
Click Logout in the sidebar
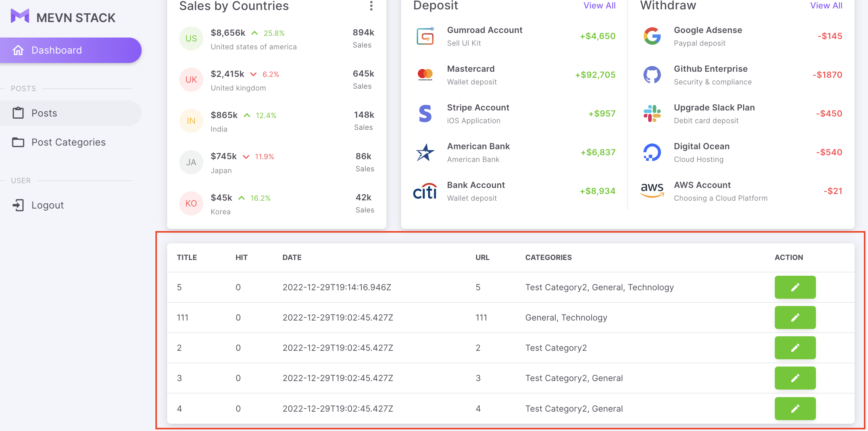click(47, 205)
